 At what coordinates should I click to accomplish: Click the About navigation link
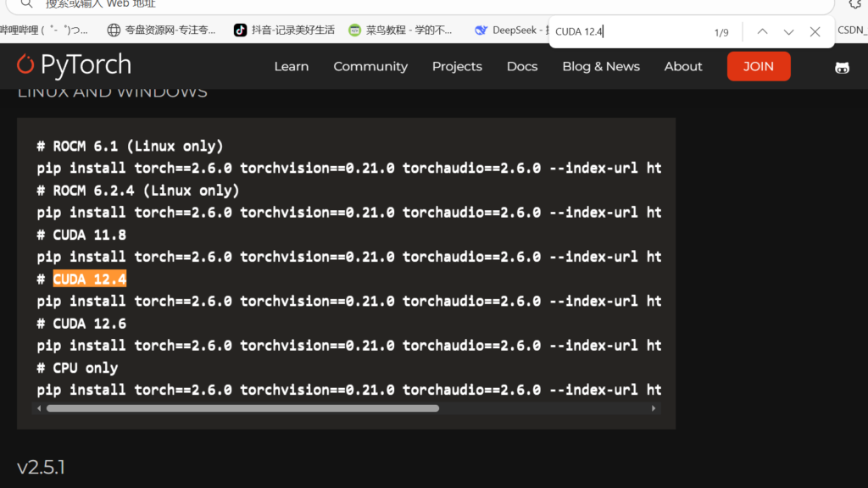point(683,66)
